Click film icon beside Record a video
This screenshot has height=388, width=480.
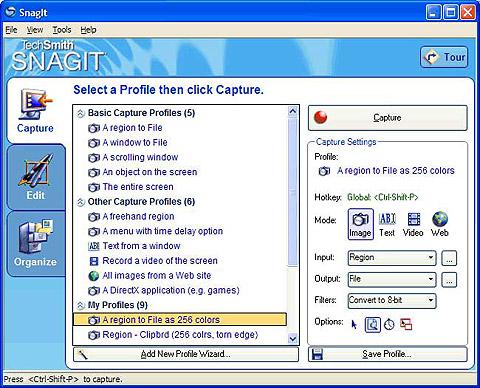tap(94, 261)
